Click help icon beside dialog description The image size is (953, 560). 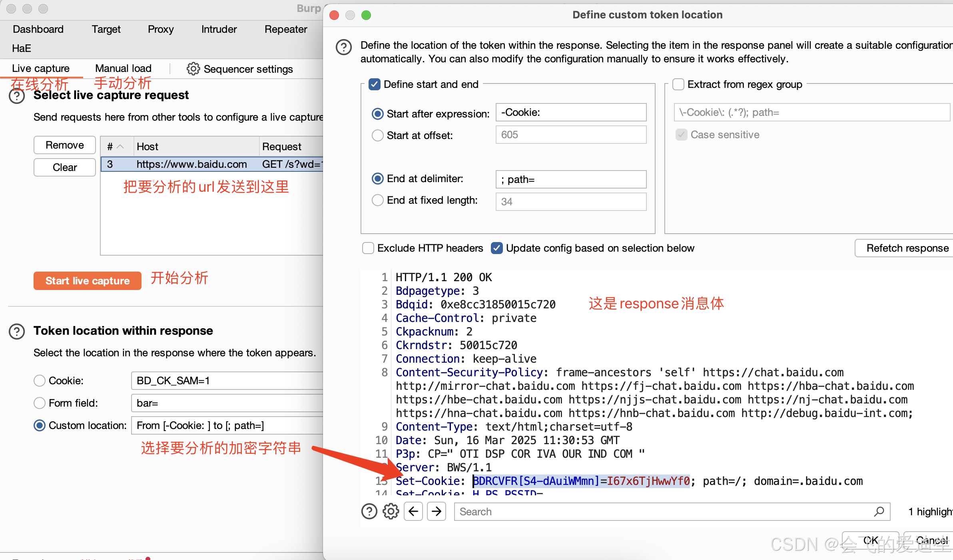coord(344,47)
